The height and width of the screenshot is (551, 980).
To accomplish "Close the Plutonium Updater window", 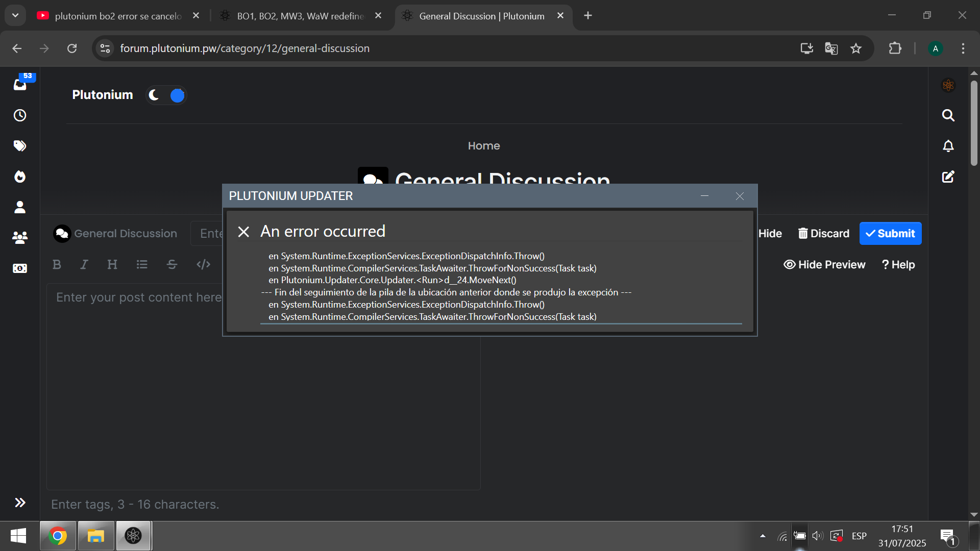I will (x=740, y=196).
